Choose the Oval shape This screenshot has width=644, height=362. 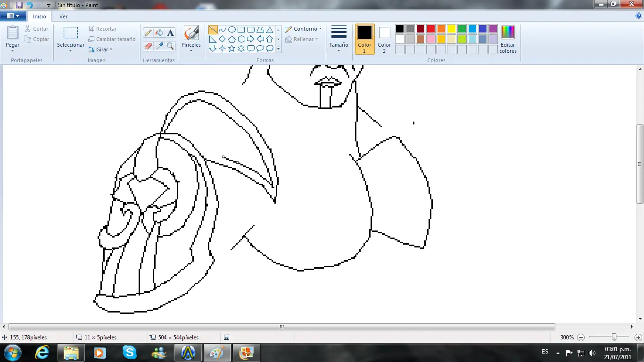pyautogui.click(x=232, y=30)
